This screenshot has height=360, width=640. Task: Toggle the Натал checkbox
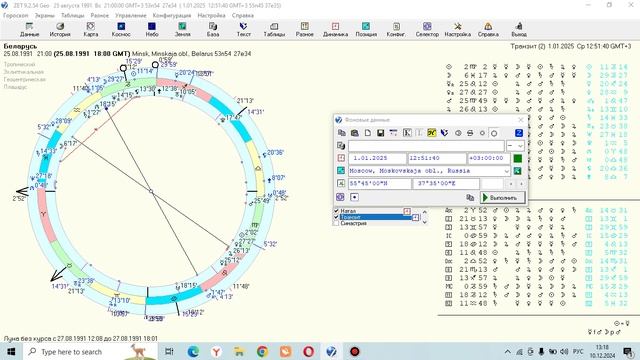pyautogui.click(x=337, y=211)
